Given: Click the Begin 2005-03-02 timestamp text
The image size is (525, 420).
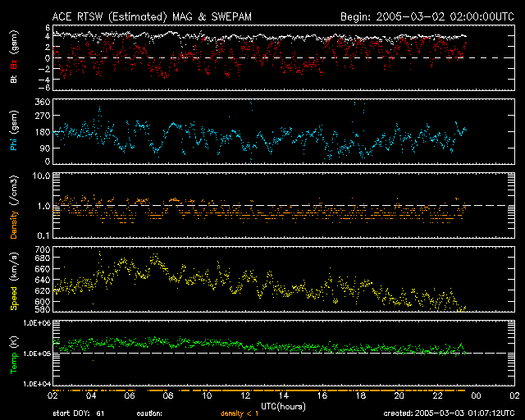Looking at the screenshot, I should (x=426, y=16).
